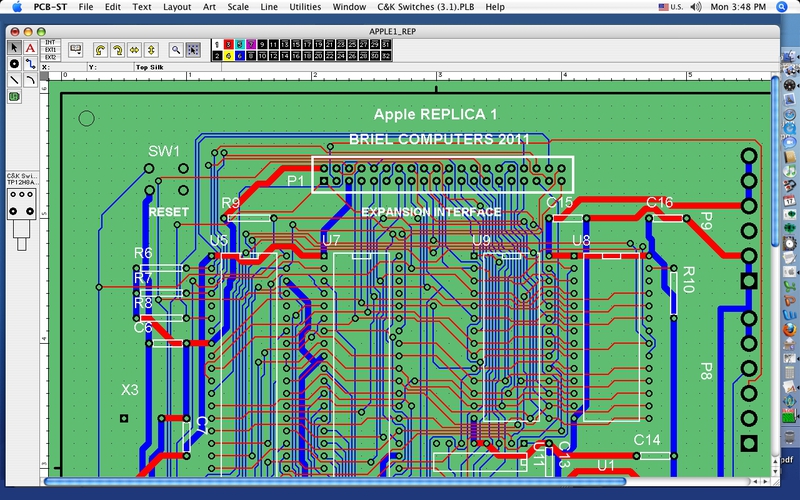Screen dimensions: 800x500
Task: Select the arrow pointer tool
Action: pyautogui.click(x=14, y=47)
